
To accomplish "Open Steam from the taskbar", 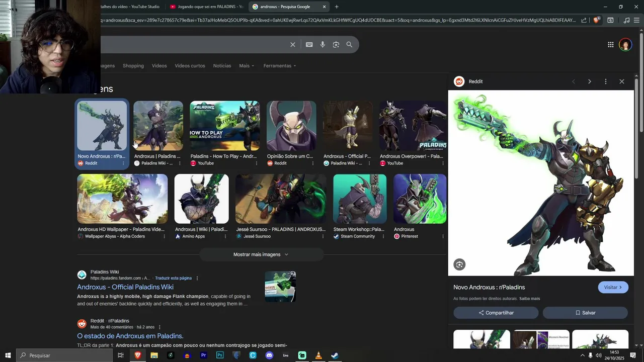I will pos(335,355).
